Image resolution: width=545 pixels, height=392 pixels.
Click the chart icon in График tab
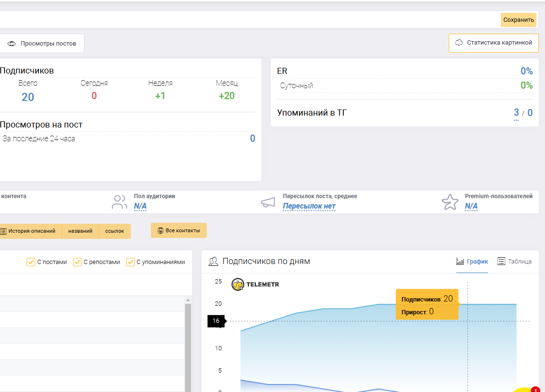pyautogui.click(x=460, y=262)
